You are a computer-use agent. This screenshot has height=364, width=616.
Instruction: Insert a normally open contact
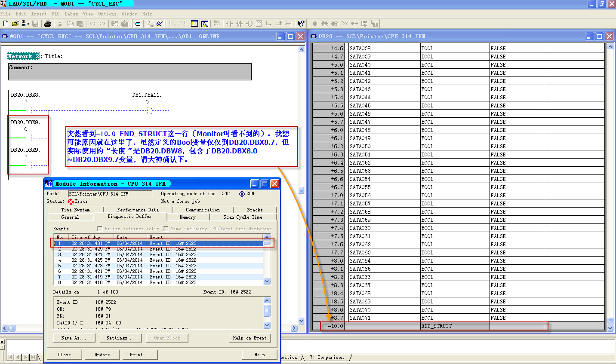pos(229,24)
